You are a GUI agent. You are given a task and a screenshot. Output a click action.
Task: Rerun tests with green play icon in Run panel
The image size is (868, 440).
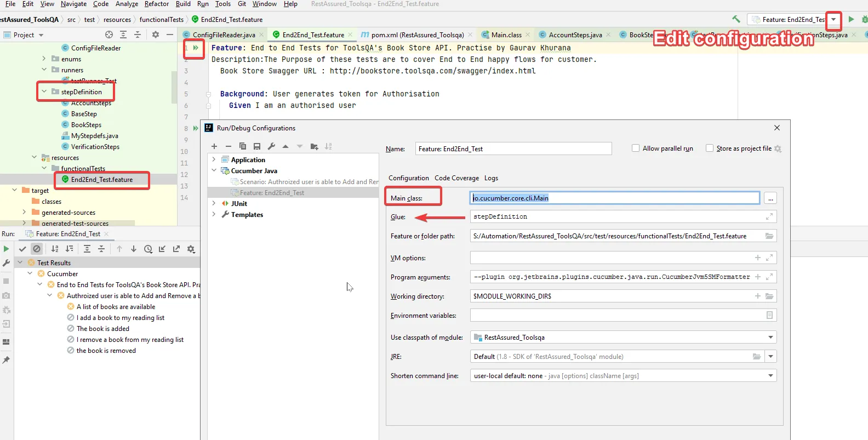pos(6,249)
